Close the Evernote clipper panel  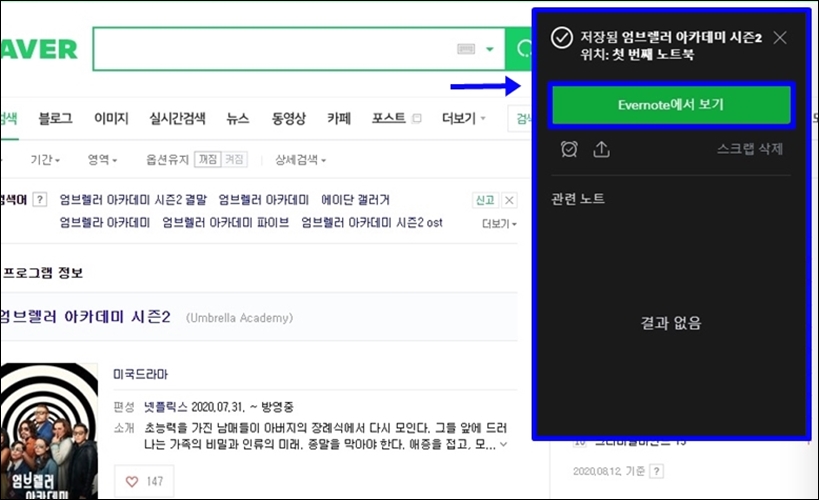780,38
